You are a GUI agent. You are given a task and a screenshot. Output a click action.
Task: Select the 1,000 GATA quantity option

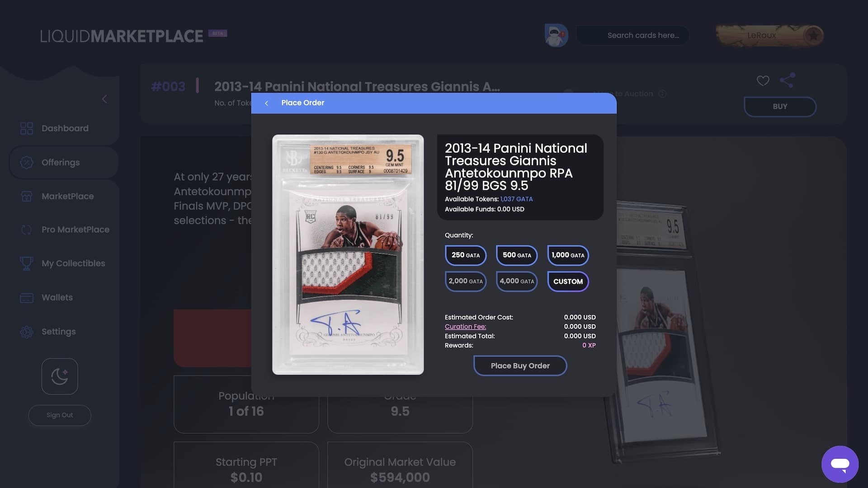(568, 255)
